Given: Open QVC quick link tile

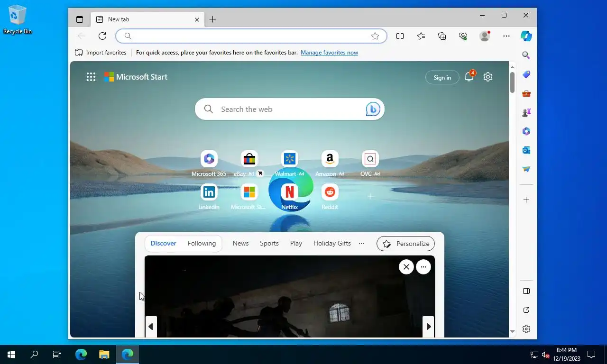Looking at the screenshot, I should coord(370,164).
